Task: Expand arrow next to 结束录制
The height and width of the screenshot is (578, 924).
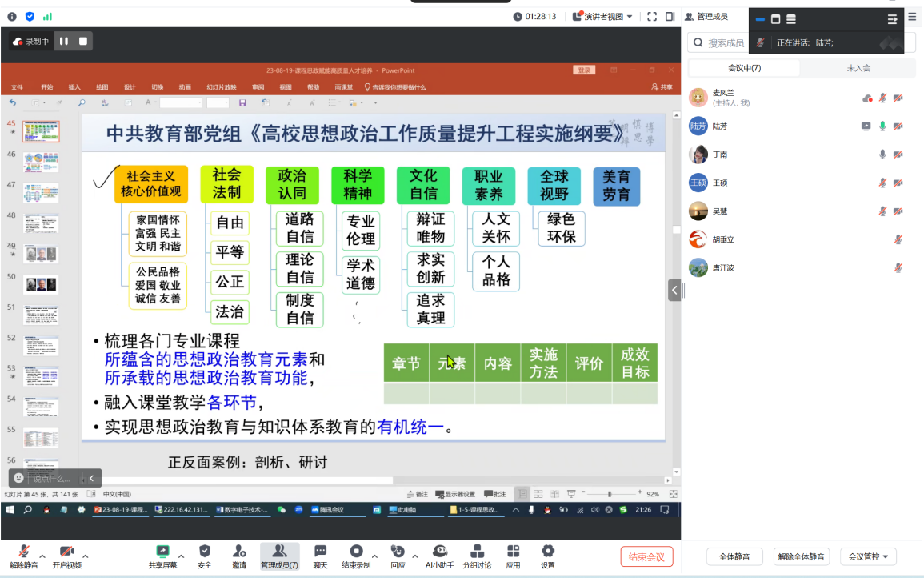Action: [374, 555]
